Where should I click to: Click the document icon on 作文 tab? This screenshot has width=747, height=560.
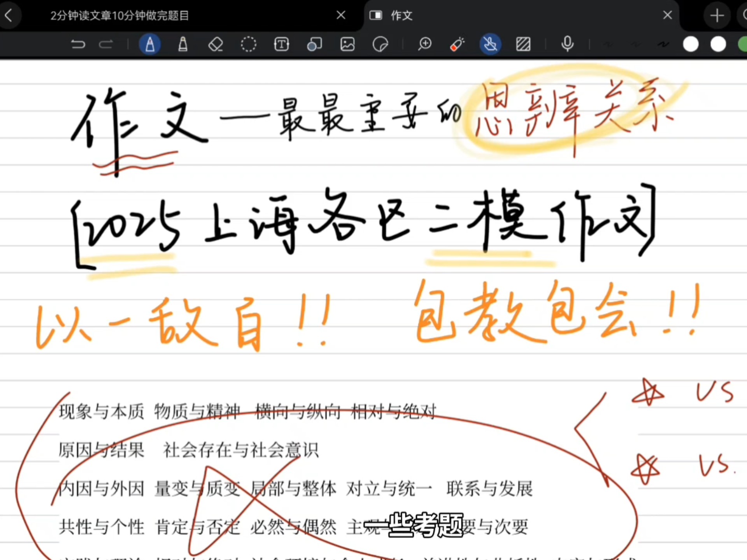coord(376,15)
